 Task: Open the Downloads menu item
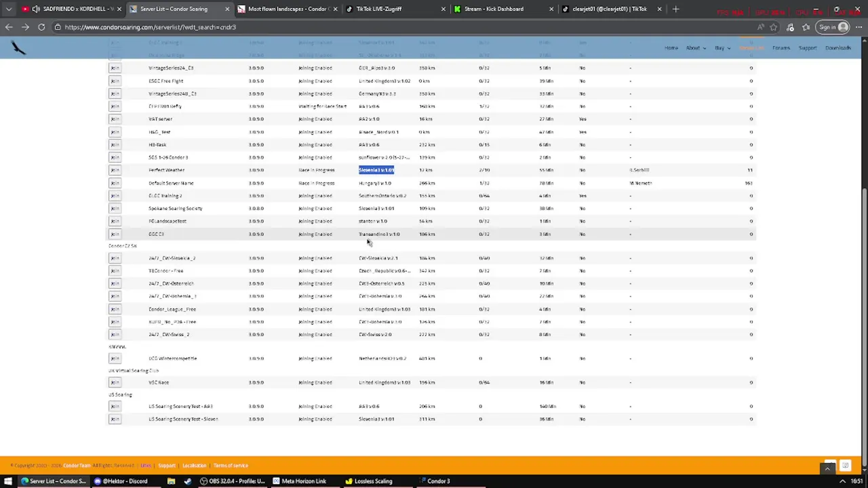[x=838, y=48]
